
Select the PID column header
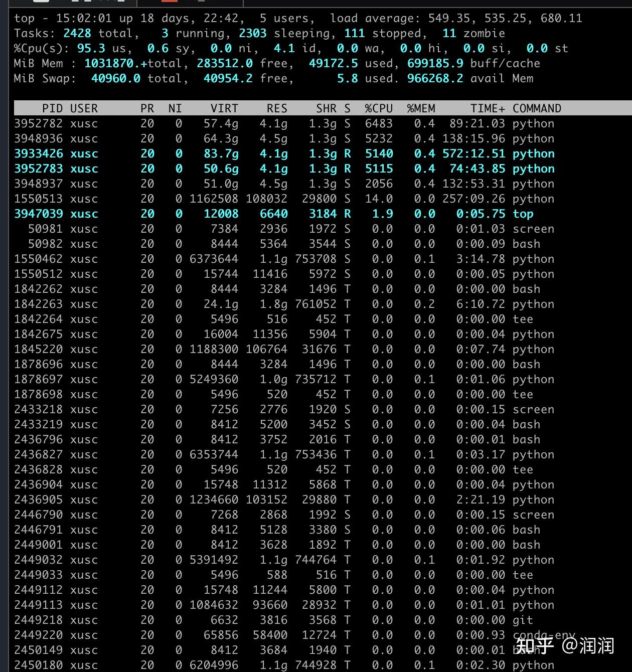click(53, 108)
